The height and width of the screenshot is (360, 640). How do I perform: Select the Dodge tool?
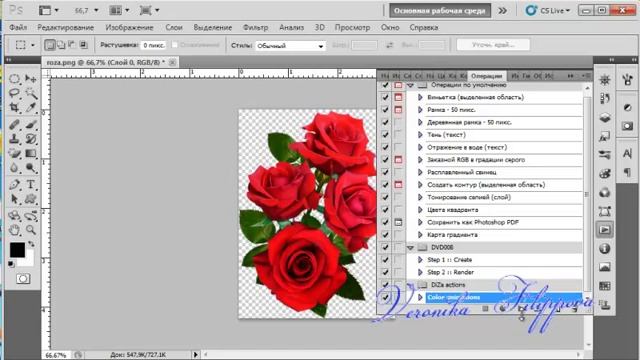point(31,168)
